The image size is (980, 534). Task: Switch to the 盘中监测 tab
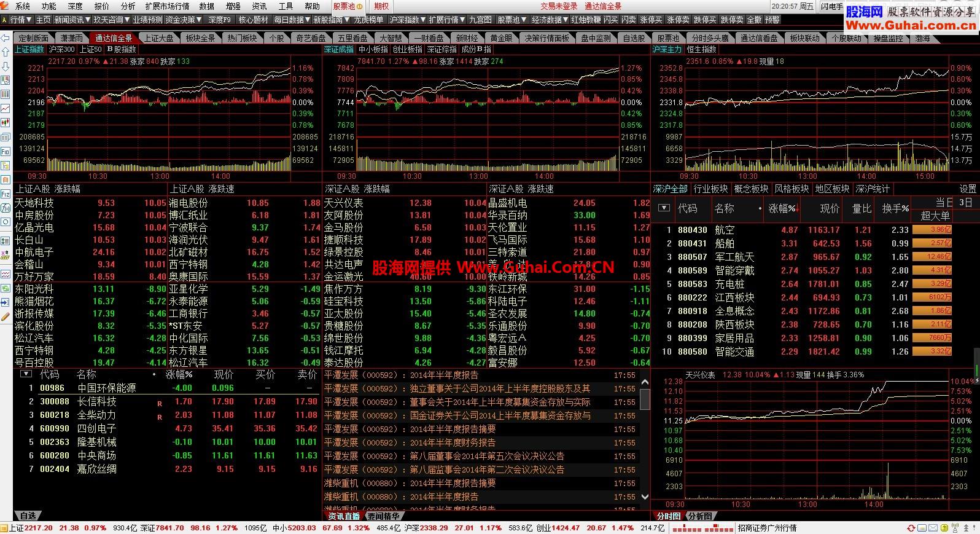(x=596, y=38)
